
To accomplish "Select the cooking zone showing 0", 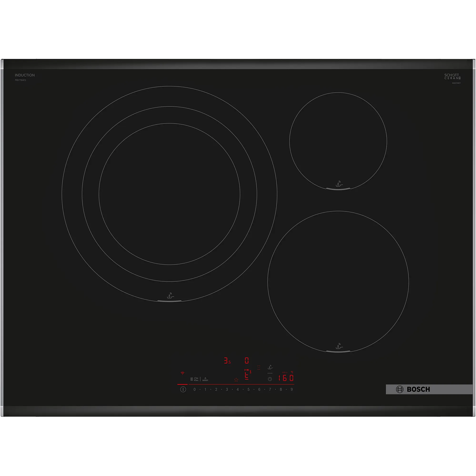I will pyautogui.click(x=246, y=361).
